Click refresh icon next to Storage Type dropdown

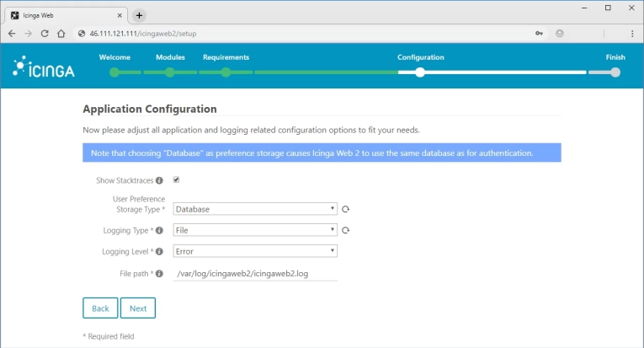[x=345, y=209]
